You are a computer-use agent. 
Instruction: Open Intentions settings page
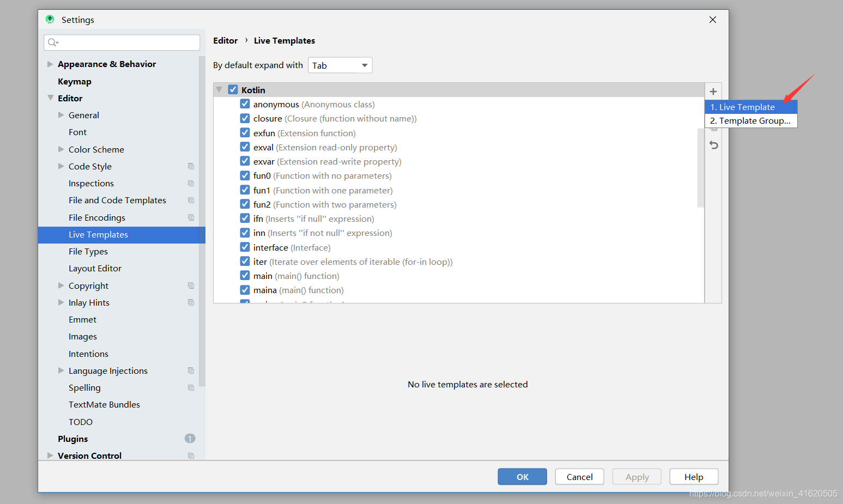coord(88,354)
